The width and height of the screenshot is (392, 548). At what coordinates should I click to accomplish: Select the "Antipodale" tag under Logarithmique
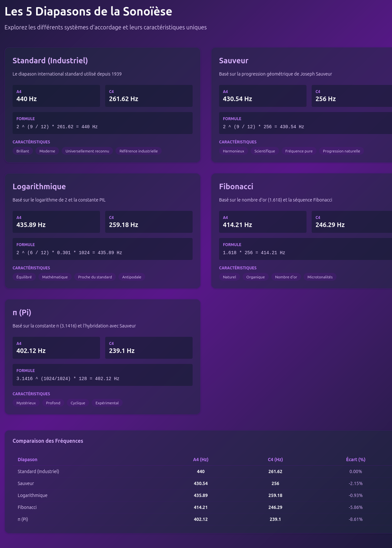point(132,277)
